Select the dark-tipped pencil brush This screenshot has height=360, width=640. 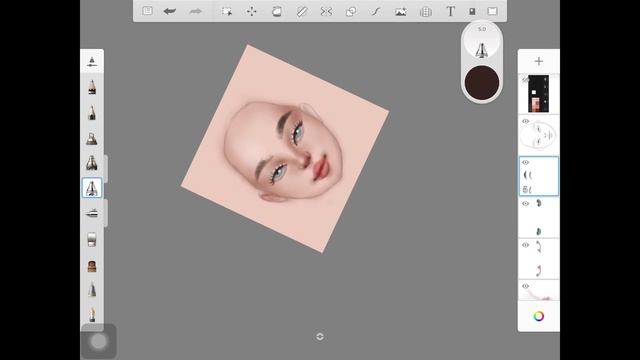tap(92, 87)
